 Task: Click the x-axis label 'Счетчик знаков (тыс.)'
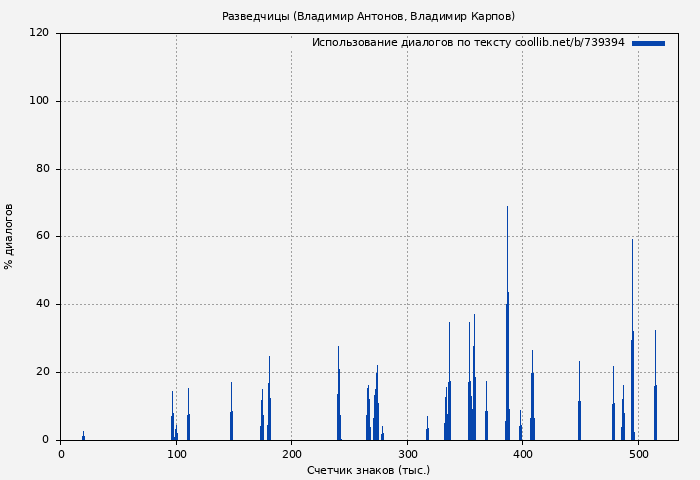click(x=368, y=470)
